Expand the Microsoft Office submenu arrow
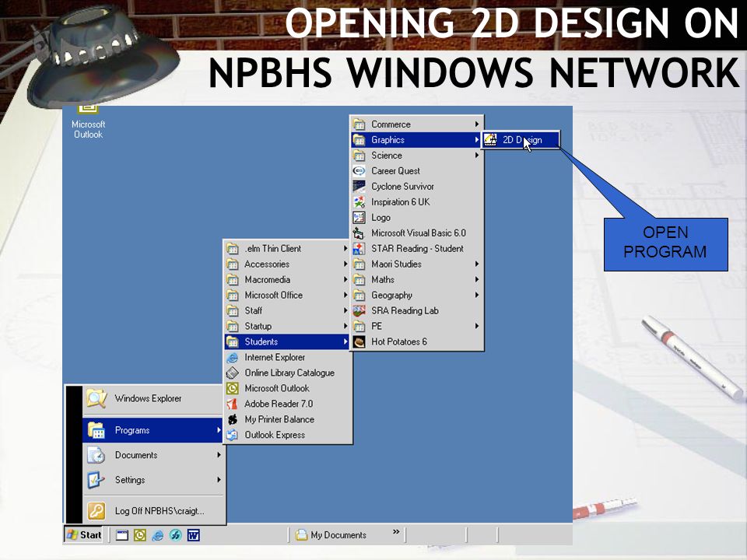Image resolution: width=747 pixels, height=560 pixels. (x=345, y=296)
